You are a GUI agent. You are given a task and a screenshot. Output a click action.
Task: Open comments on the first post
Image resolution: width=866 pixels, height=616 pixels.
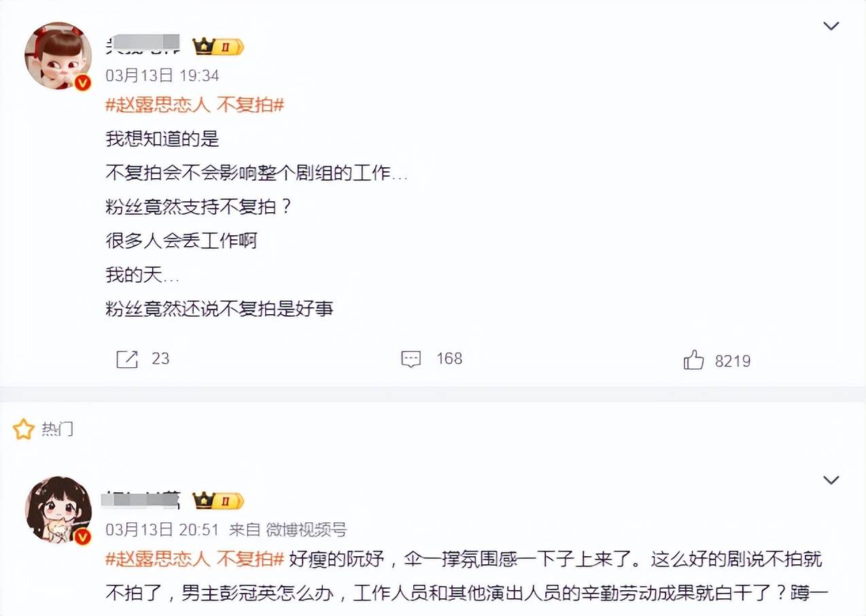pos(411,359)
